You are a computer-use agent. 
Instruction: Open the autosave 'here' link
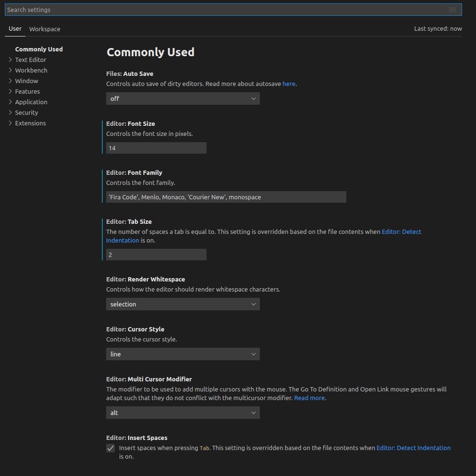(x=289, y=84)
